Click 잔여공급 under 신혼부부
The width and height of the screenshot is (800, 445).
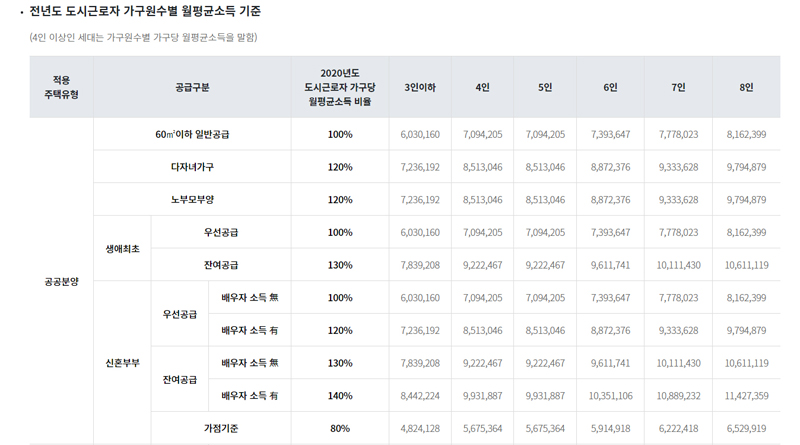[180, 379]
